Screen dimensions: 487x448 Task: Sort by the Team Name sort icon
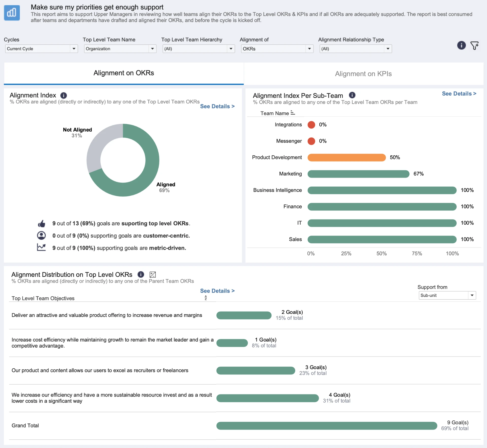coord(293,113)
